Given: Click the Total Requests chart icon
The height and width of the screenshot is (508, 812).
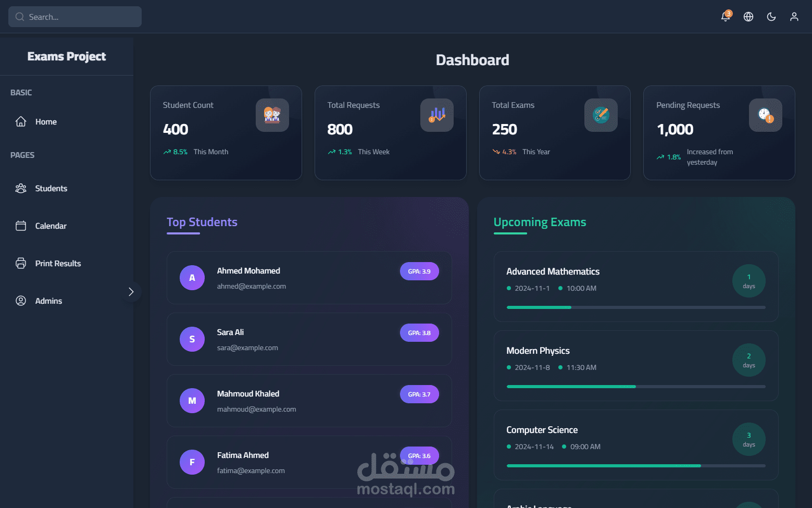Looking at the screenshot, I should (x=437, y=115).
